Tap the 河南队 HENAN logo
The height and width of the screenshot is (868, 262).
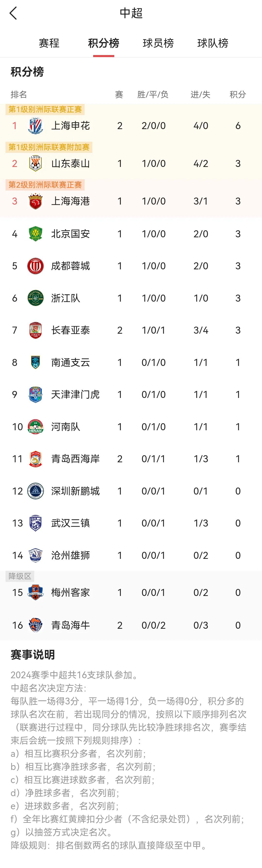coord(35,427)
